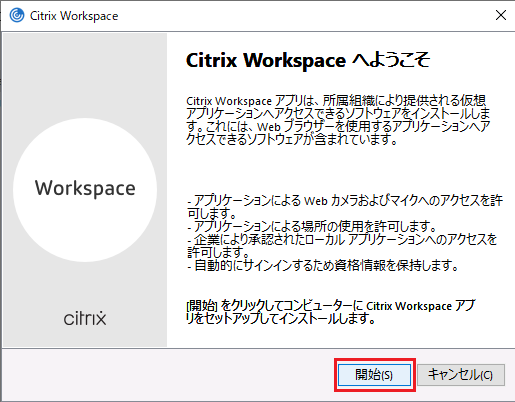
Task: Click the 場所の使用を許可します line
Action: [312, 227]
